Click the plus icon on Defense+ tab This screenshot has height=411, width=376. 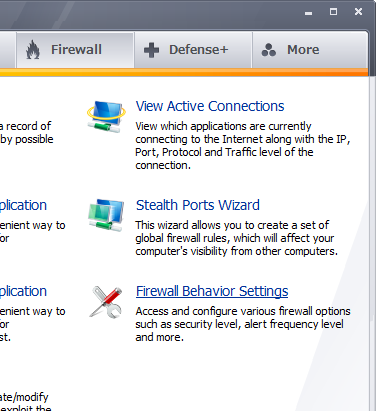coord(151,50)
